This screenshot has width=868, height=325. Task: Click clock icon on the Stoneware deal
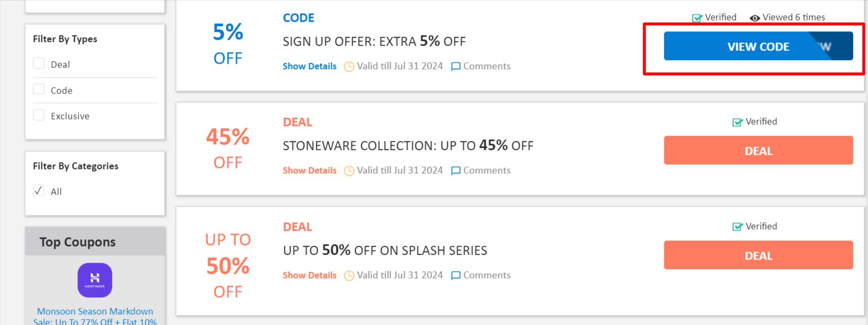click(349, 171)
